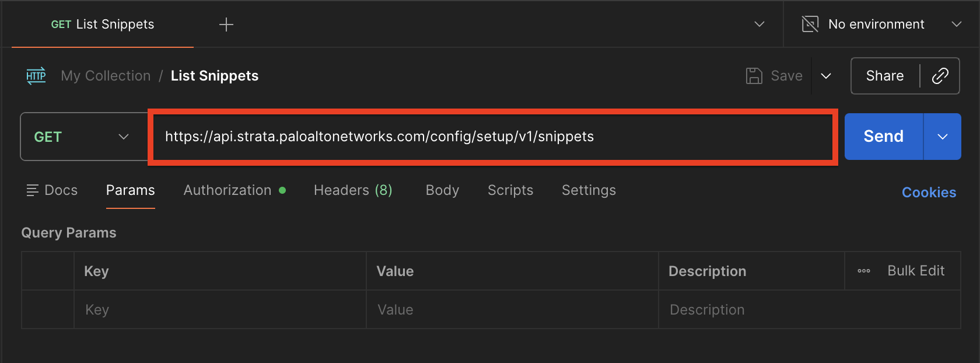Click Bulk Edit in Query Params

[x=916, y=271]
